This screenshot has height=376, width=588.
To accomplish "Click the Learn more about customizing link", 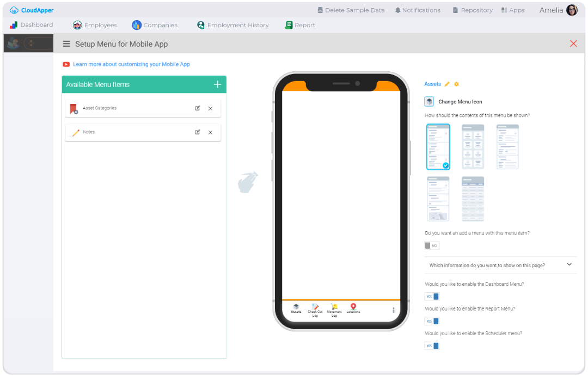I will coord(130,64).
